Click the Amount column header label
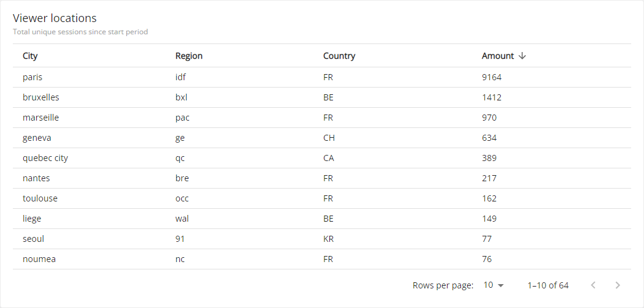 (x=498, y=56)
